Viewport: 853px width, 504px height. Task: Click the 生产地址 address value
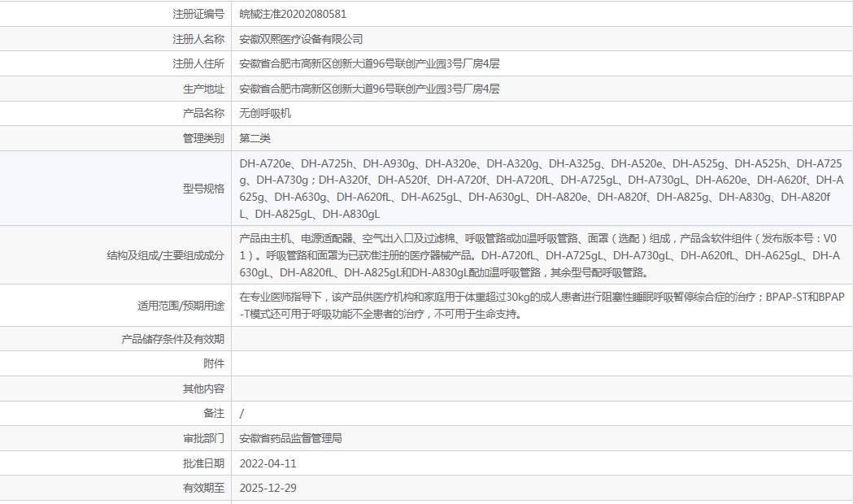pyautogui.click(x=369, y=89)
